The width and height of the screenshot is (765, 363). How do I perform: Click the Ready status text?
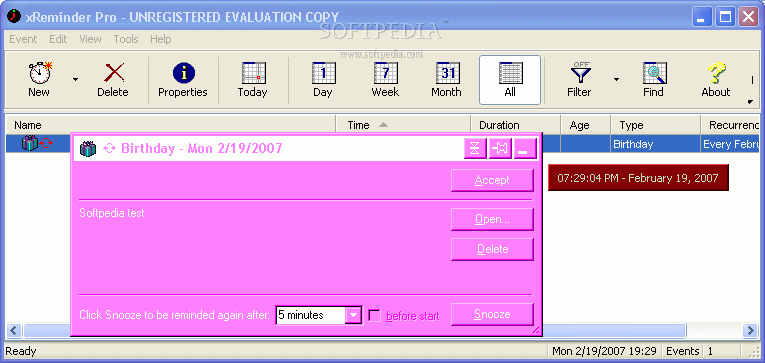[x=20, y=351]
